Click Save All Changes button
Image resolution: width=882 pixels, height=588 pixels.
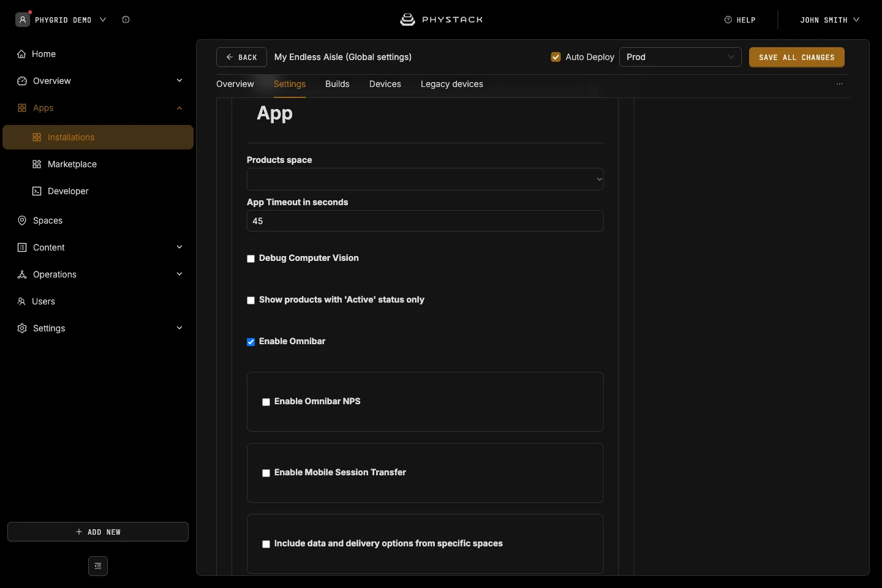click(x=797, y=57)
